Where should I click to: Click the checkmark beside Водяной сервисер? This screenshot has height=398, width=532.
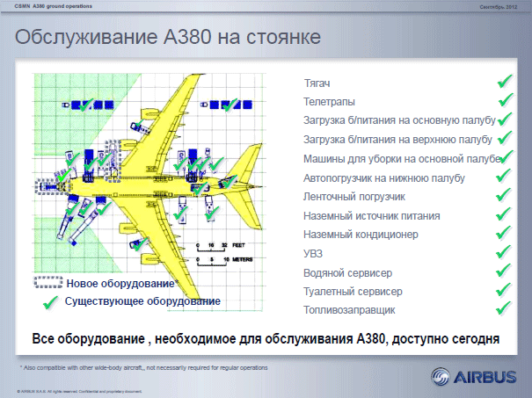coord(504,271)
